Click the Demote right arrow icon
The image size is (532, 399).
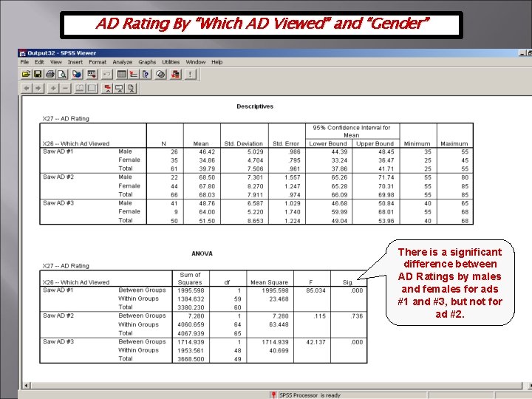pos(38,89)
